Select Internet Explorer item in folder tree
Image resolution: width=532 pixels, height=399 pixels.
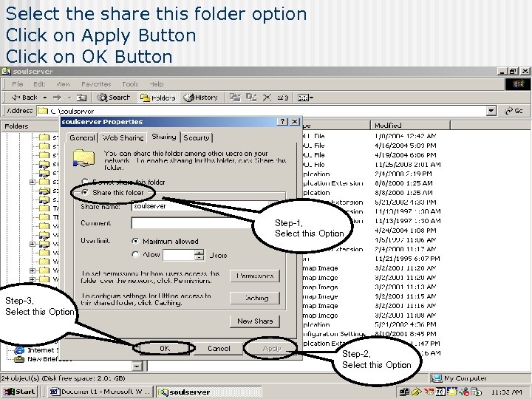pos(36,349)
